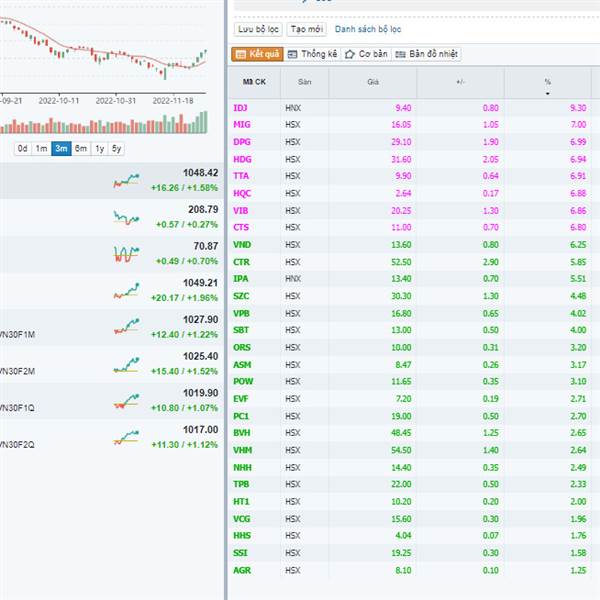600x600 pixels.
Task: Open stock ticker VHM
Action: (243, 450)
